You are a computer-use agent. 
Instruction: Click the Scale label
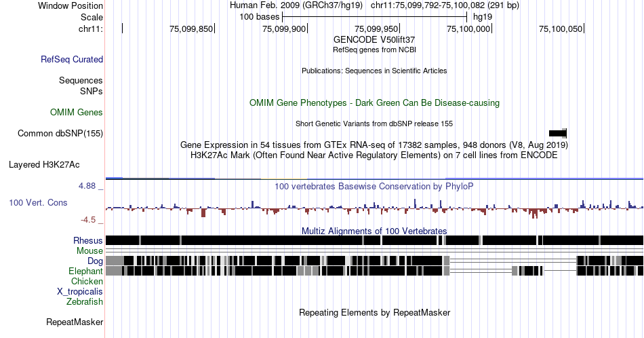coord(92,17)
